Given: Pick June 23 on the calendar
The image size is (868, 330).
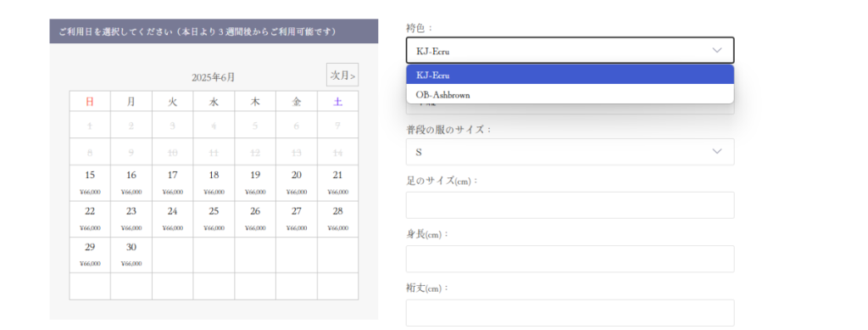Looking at the screenshot, I should (131, 219).
